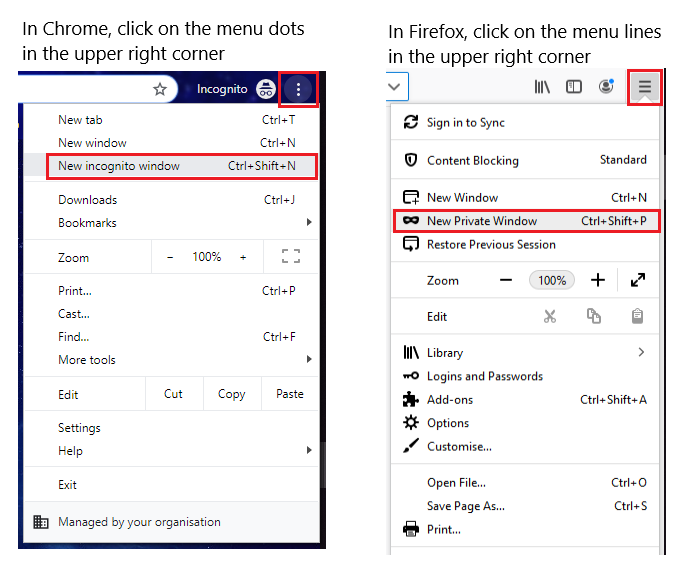Screen dimensions: 696x564
Task: Choose New Private Window in Firefox
Action: click(x=526, y=221)
